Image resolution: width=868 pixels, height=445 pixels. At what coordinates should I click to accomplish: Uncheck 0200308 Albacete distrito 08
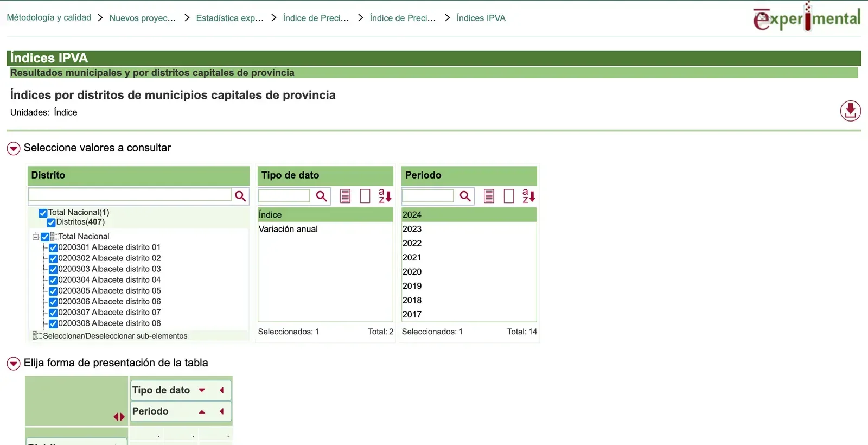click(x=53, y=324)
